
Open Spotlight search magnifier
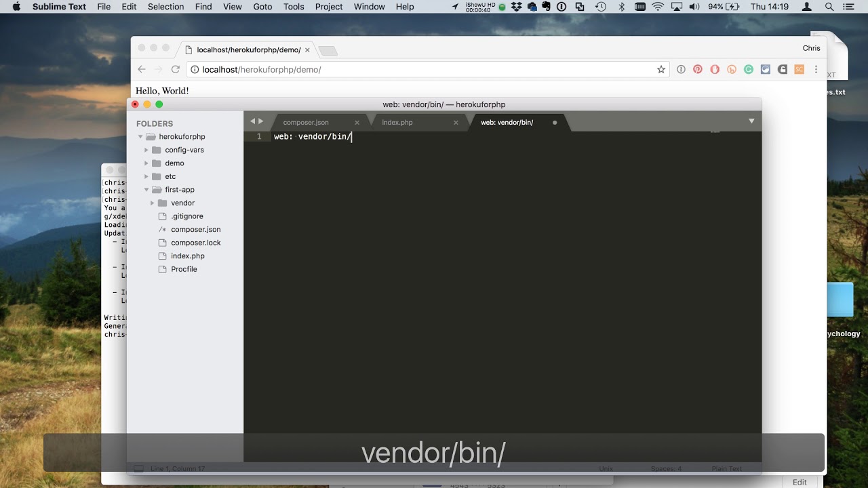click(829, 7)
